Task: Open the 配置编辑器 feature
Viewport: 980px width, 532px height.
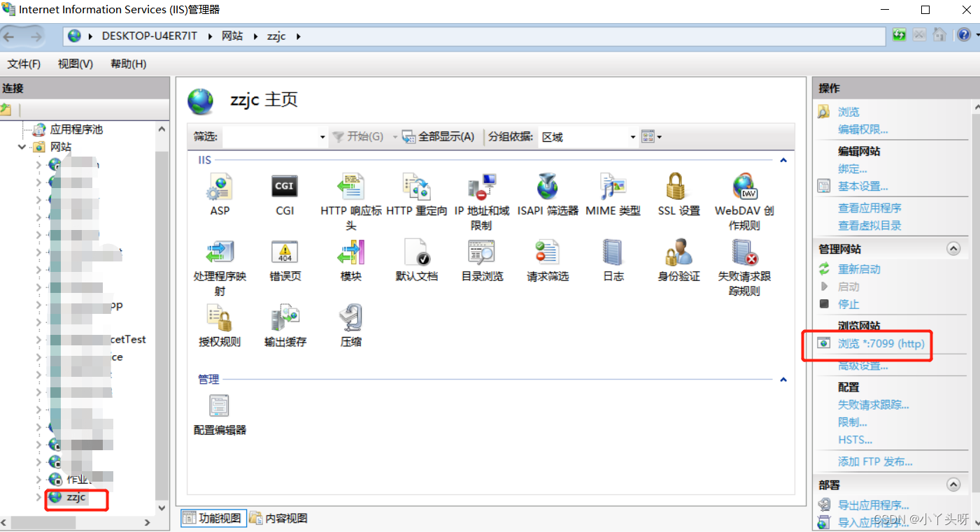Action: coord(220,415)
